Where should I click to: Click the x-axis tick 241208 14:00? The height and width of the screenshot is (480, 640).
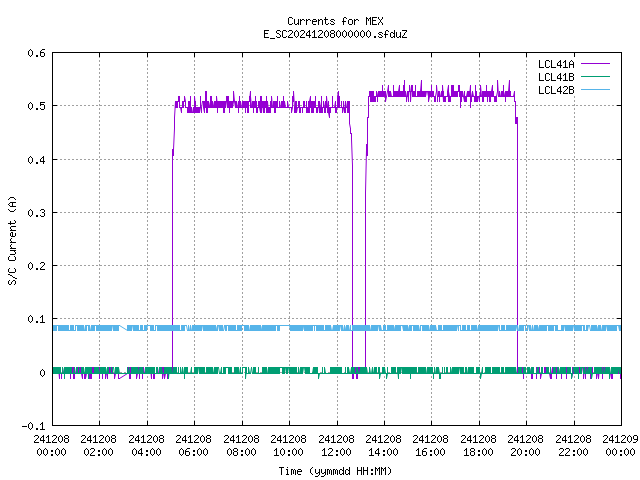383,445
